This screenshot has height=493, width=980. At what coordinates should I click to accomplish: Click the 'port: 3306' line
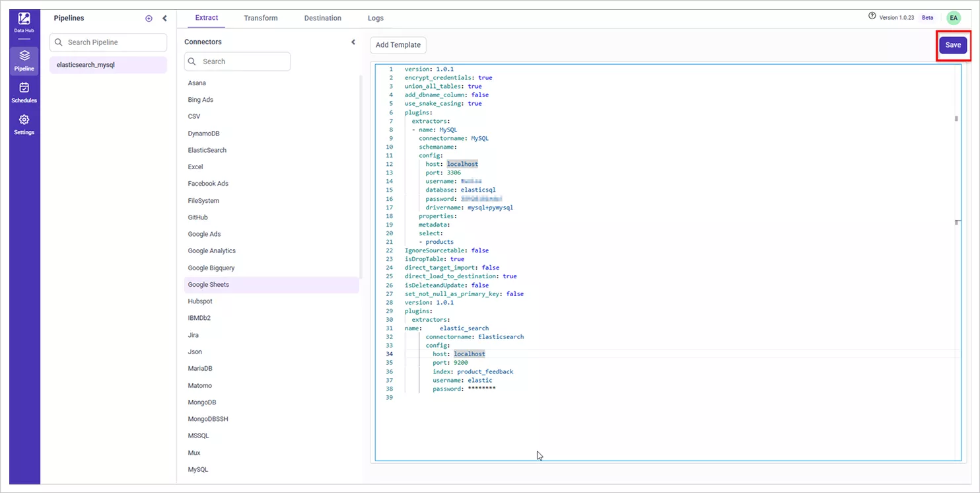[x=443, y=172]
